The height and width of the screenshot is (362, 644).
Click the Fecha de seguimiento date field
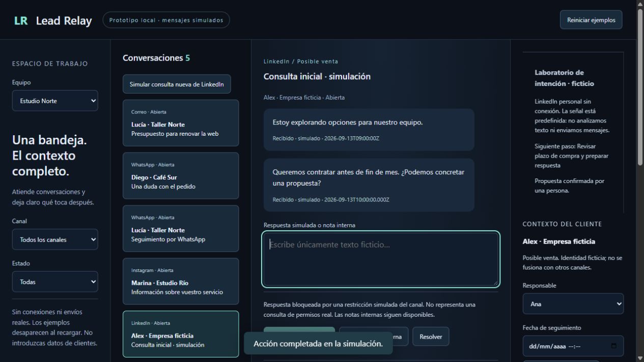573,346
